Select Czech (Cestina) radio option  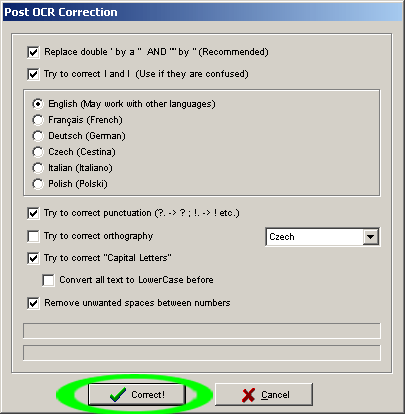[x=38, y=152]
